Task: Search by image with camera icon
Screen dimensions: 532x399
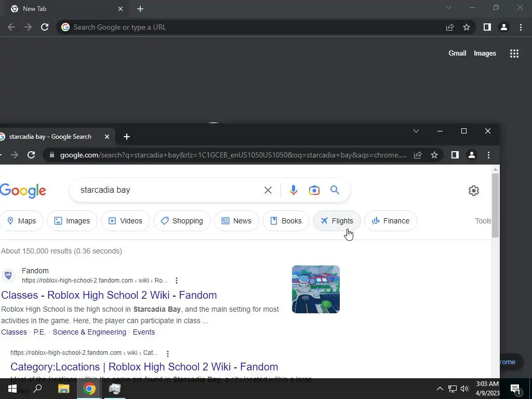Action: pos(314,190)
